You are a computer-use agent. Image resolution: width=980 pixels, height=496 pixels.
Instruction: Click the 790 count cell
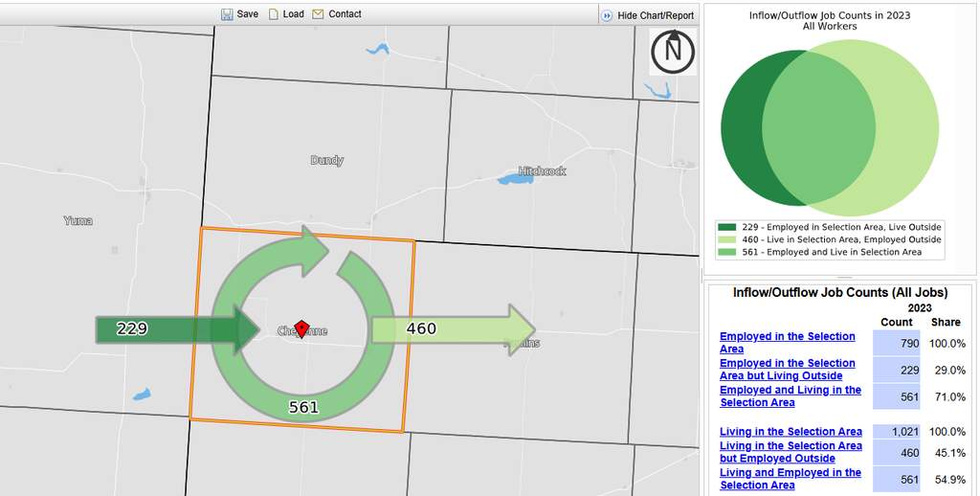[896, 344]
